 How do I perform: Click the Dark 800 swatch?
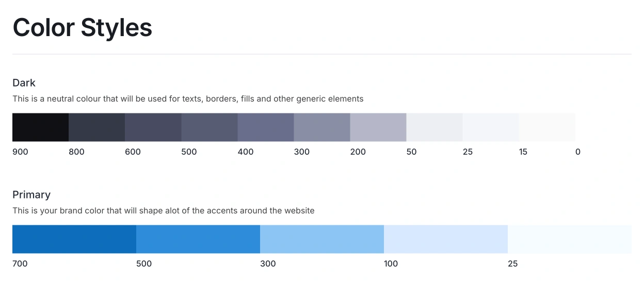(96, 127)
